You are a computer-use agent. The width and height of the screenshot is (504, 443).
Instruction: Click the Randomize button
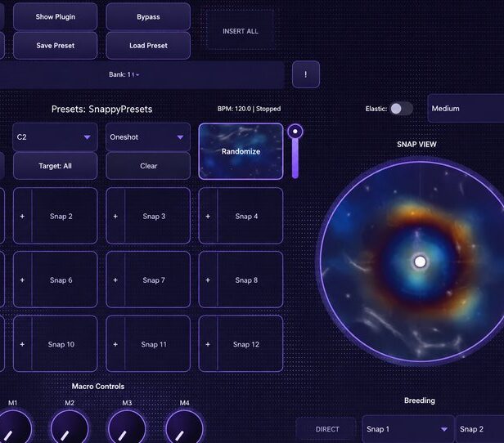tap(241, 151)
